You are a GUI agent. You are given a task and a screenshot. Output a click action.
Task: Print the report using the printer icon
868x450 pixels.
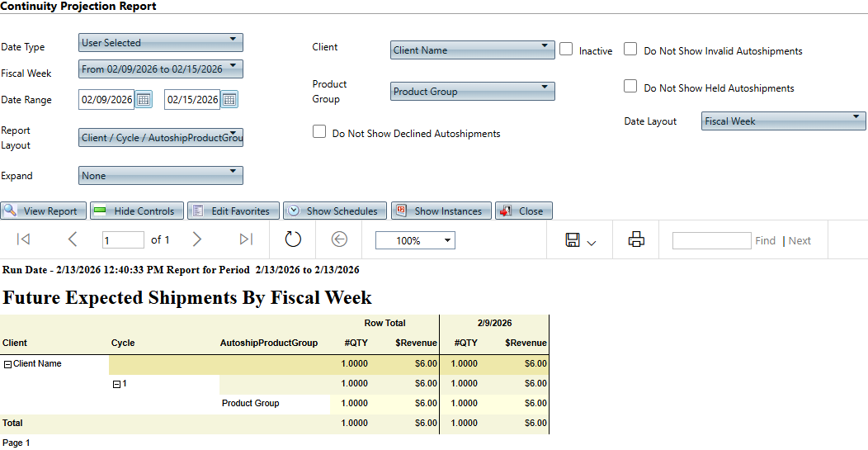coord(636,239)
